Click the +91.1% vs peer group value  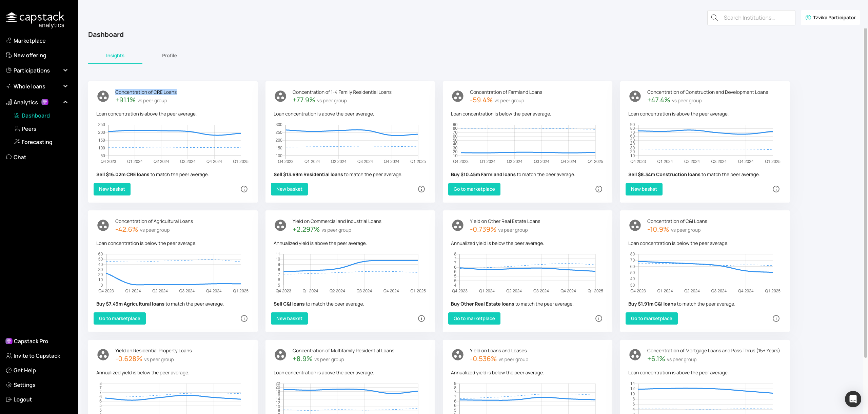pyautogui.click(x=141, y=100)
